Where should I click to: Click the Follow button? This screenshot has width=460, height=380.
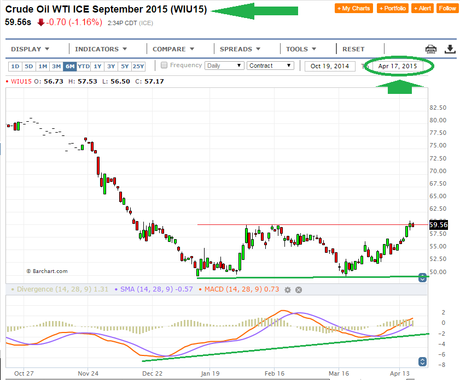[x=447, y=8]
